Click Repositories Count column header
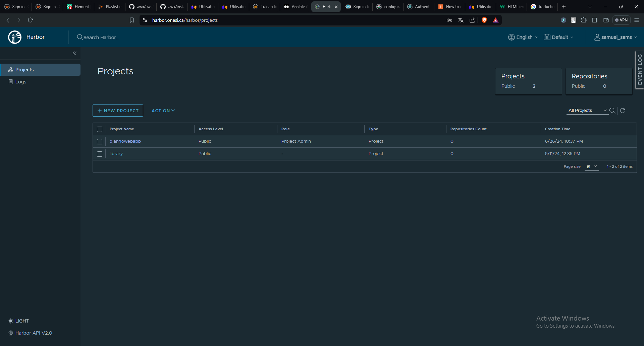Viewport: 644px width, 346px height. 468,129
